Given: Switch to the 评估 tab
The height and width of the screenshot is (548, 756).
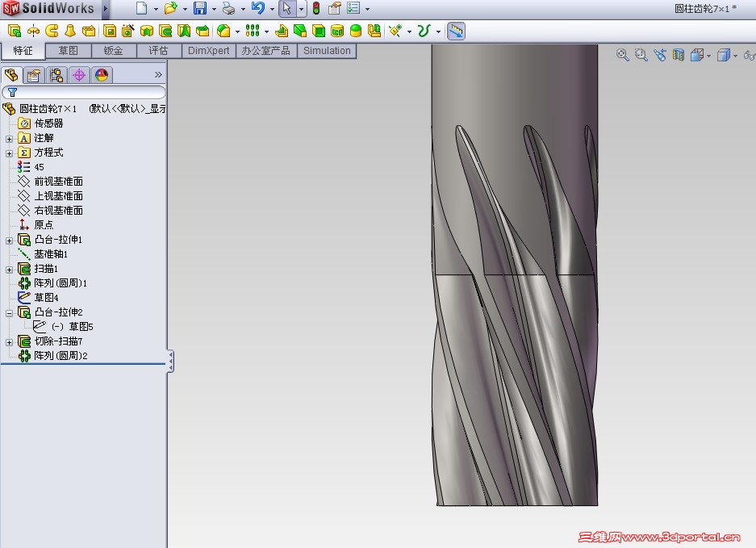Looking at the screenshot, I should point(159,51).
